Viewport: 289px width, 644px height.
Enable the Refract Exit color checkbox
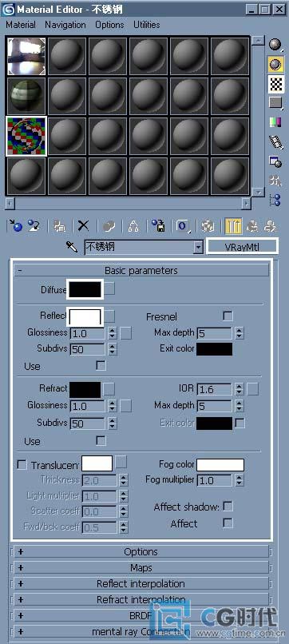240,423
